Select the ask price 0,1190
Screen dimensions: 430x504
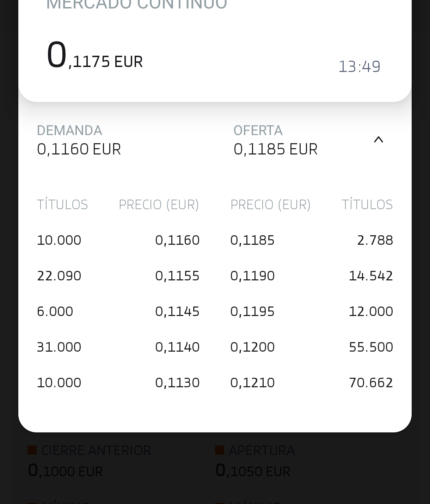coord(252,276)
